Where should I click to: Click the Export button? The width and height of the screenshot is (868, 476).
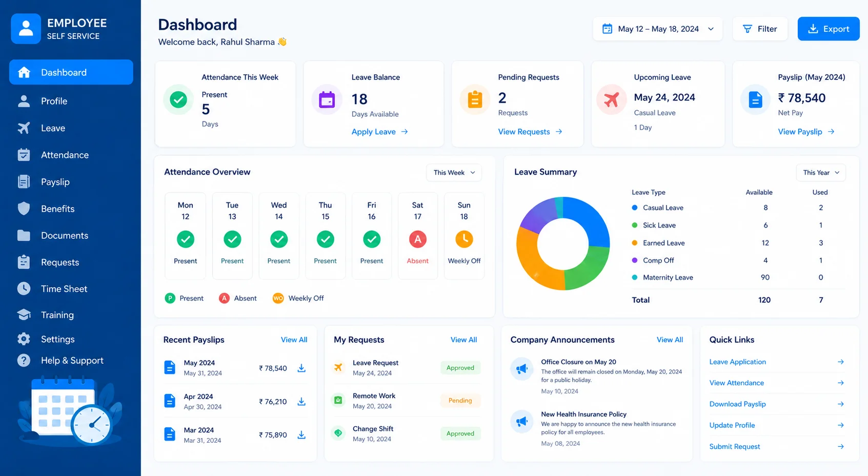click(x=829, y=29)
